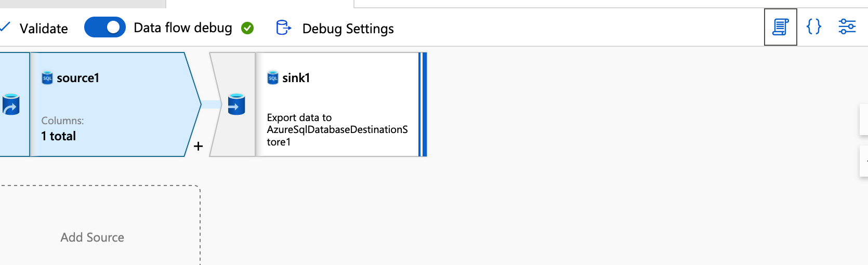Screen dimensions: 868x265
Task: Click the sink1 Export data description
Action: [337, 130]
